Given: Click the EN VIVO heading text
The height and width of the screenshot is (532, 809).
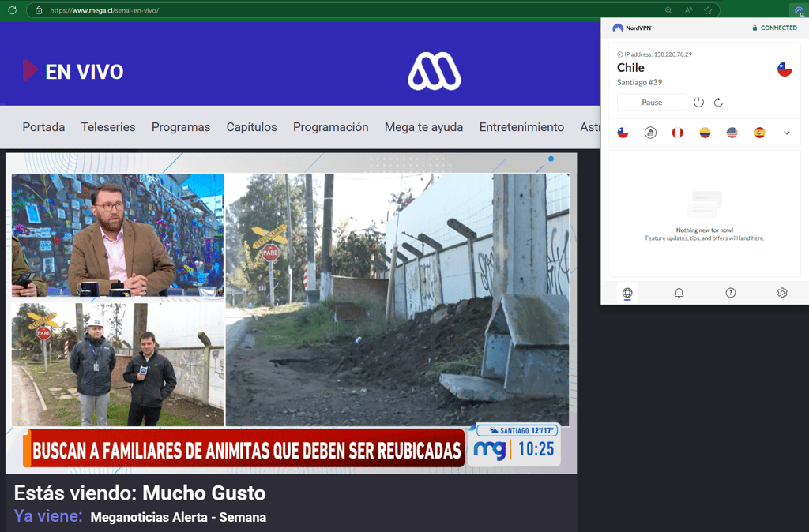Looking at the screenshot, I should 85,72.
